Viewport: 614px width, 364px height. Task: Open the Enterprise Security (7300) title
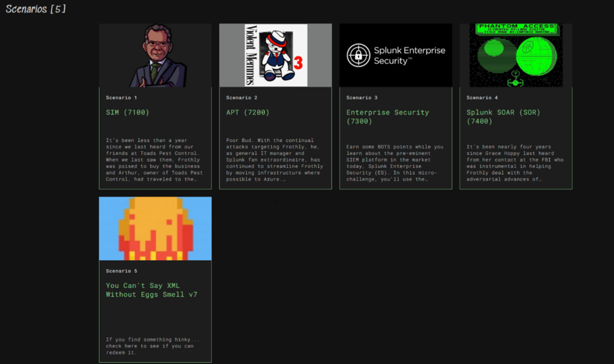(387, 116)
